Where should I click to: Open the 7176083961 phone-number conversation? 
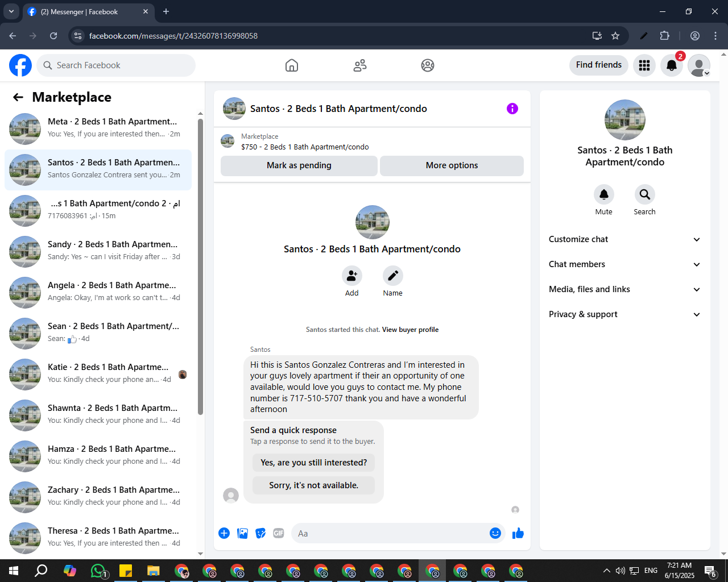(x=98, y=211)
